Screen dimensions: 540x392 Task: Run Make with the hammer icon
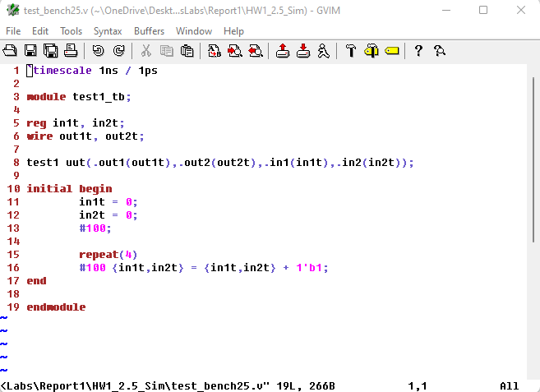tap(351, 51)
